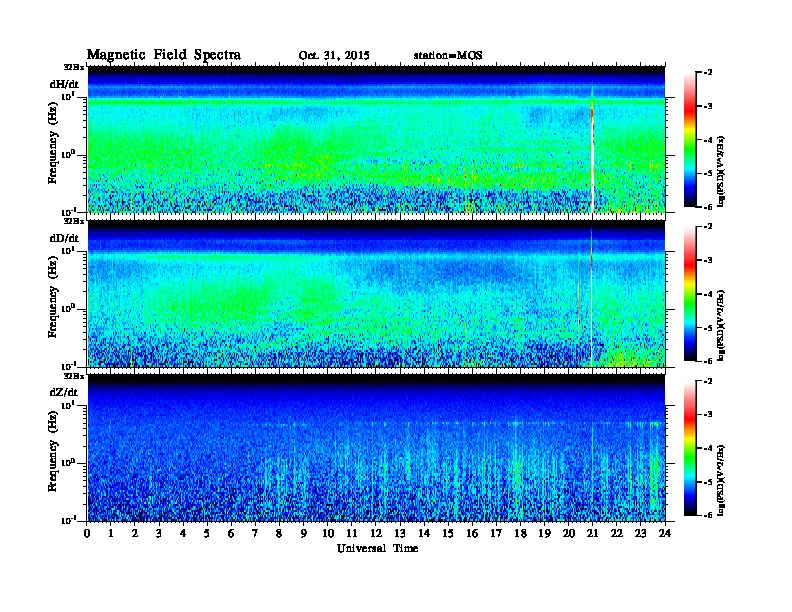792x612 pixels.
Task: Click hour tick label 23 on time axis
Action: (x=640, y=533)
